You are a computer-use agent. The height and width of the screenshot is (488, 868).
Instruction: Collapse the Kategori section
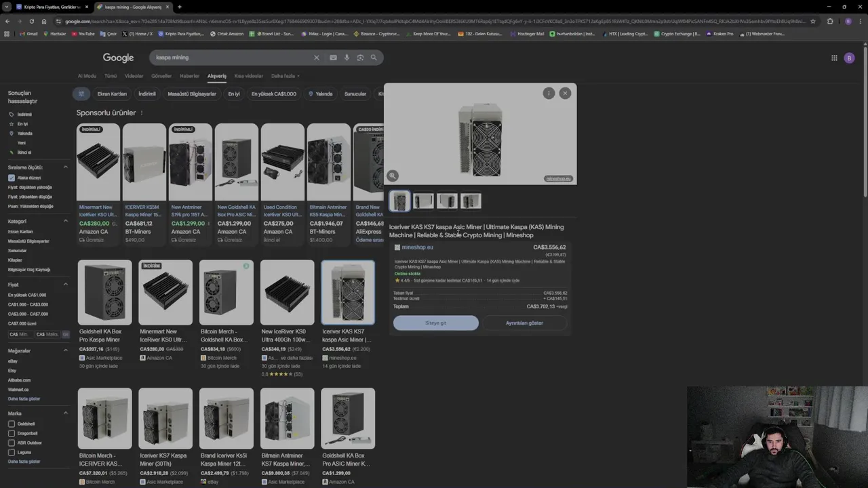66,221
